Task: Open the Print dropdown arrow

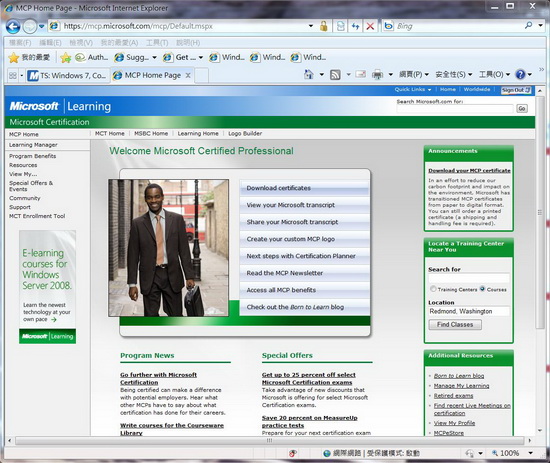Action: [390, 75]
